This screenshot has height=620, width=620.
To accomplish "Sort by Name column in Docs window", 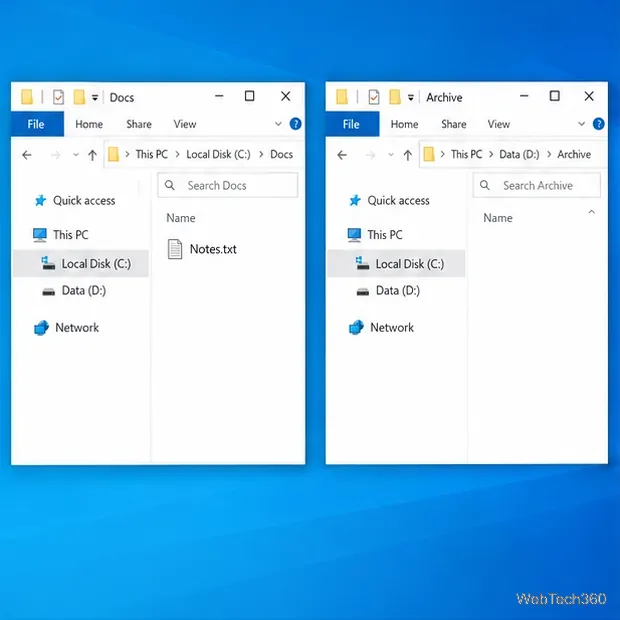I will 181,218.
